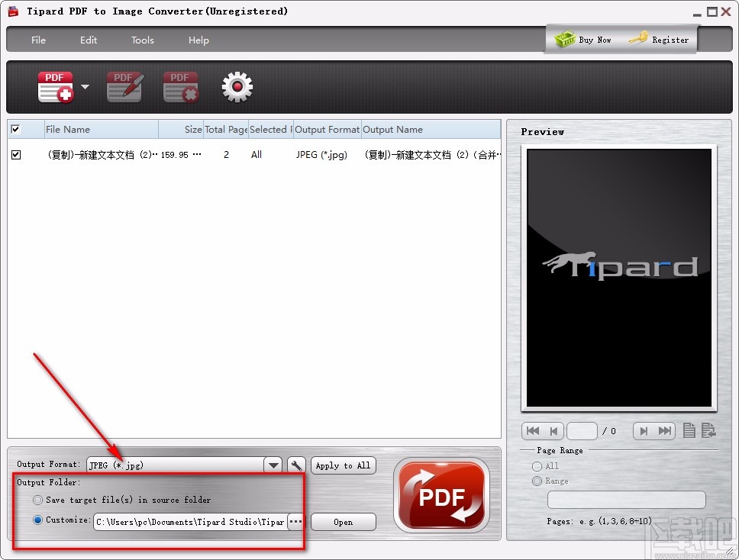Uncheck the top select-all file checkbox
The height and width of the screenshot is (560, 739).
coord(16,129)
